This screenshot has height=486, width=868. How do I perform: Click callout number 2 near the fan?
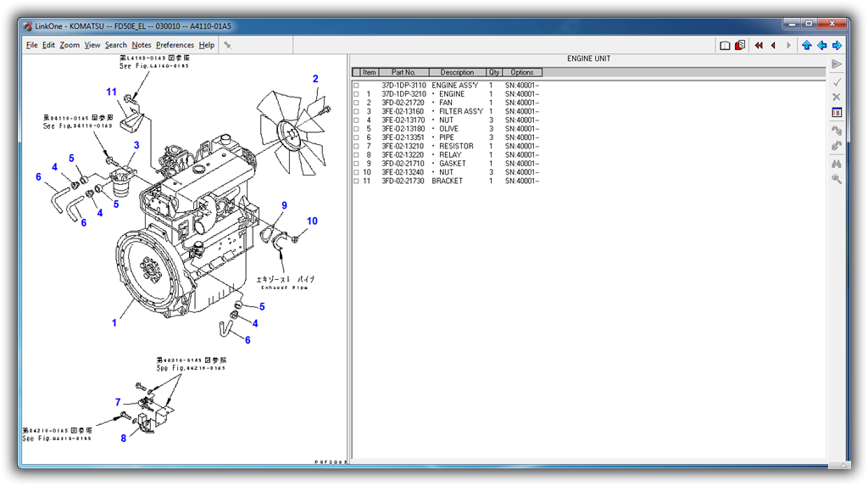pyautogui.click(x=315, y=79)
